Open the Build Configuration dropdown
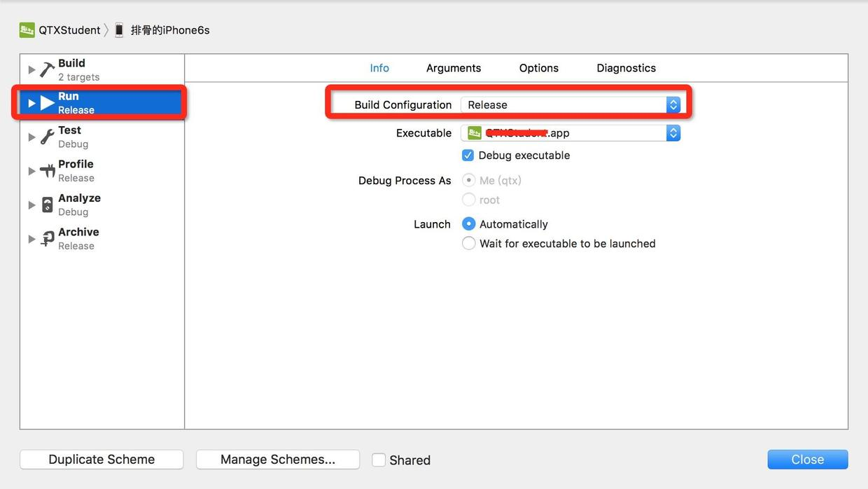This screenshot has width=868, height=489. (570, 105)
